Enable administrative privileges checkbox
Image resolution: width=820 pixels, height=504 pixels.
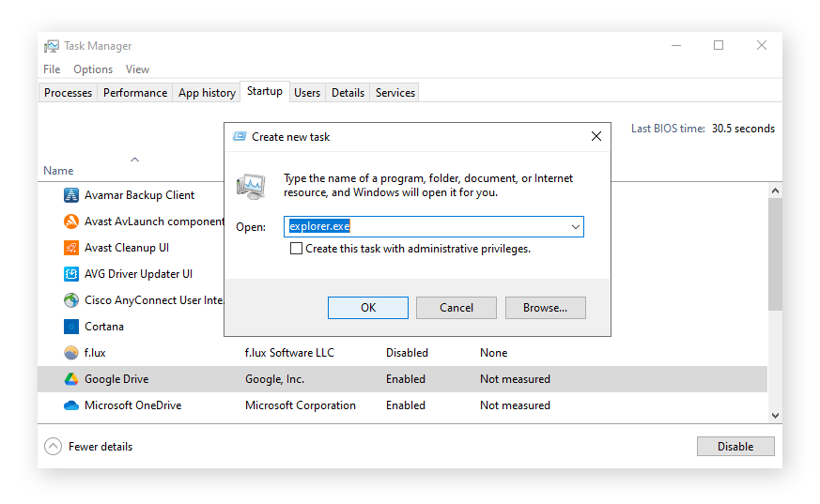(x=296, y=249)
